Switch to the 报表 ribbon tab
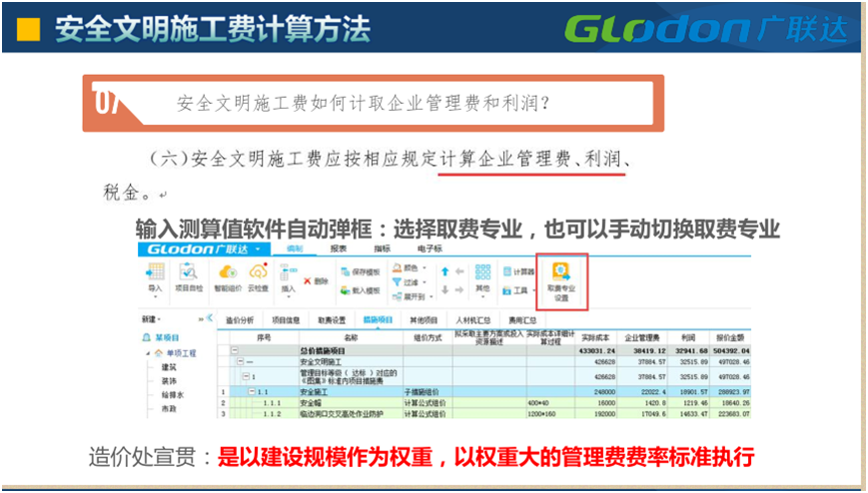The width and height of the screenshot is (868, 493). point(339,247)
